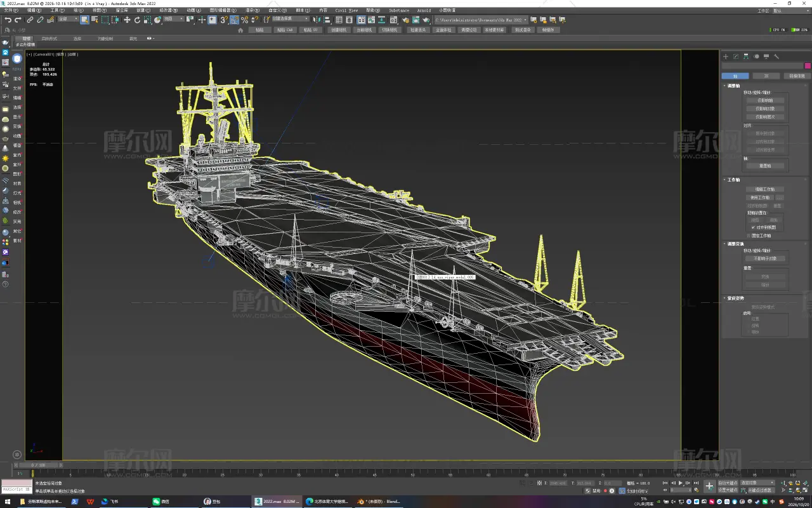
Task: Open the Motion tab in command panel
Action: pyautogui.click(x=756, y=57)
